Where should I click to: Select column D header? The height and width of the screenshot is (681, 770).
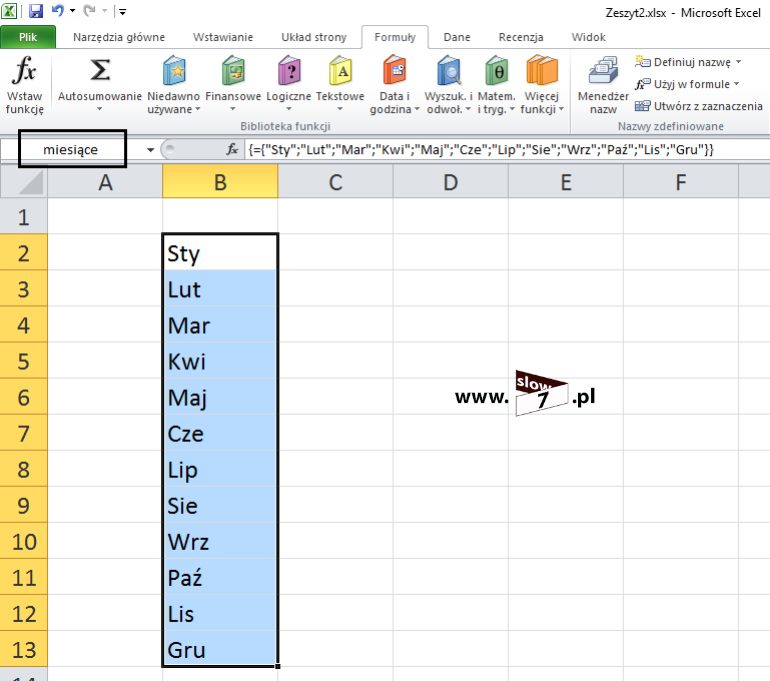[x=450, y=182]
